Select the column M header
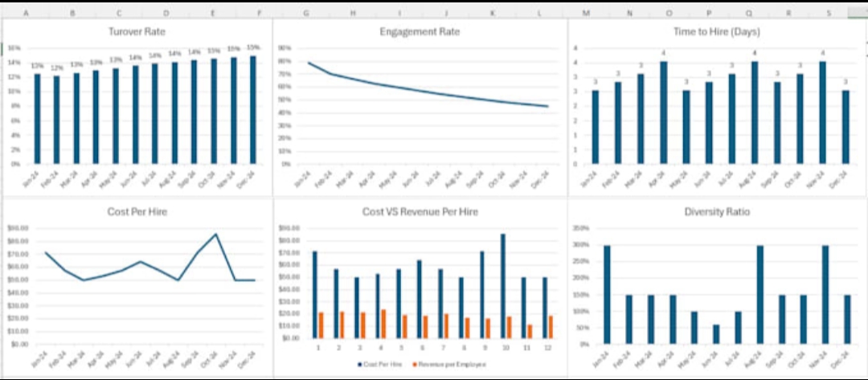The height and width of the screenshot is (380, 868). click(586, 14)
